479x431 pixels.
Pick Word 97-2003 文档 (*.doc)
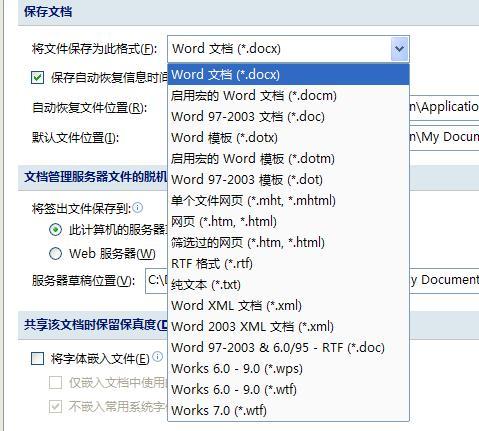[x=288, y=117]
